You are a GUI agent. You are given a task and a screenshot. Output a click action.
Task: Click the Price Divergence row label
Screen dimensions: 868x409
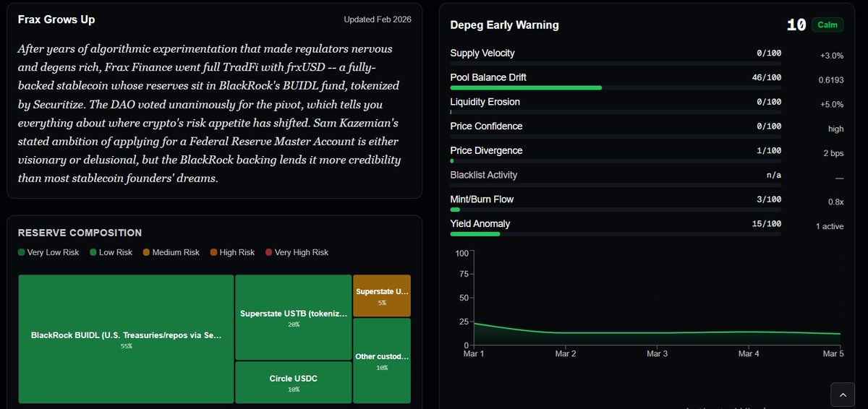486,150
